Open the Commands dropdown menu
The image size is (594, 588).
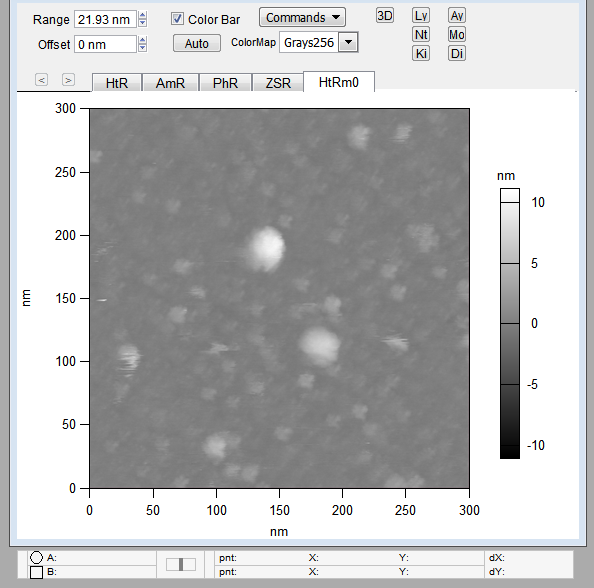tap(302, 17)
